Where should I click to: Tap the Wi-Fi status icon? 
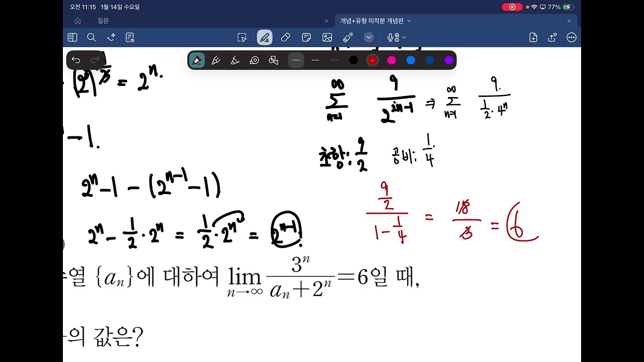534,7
